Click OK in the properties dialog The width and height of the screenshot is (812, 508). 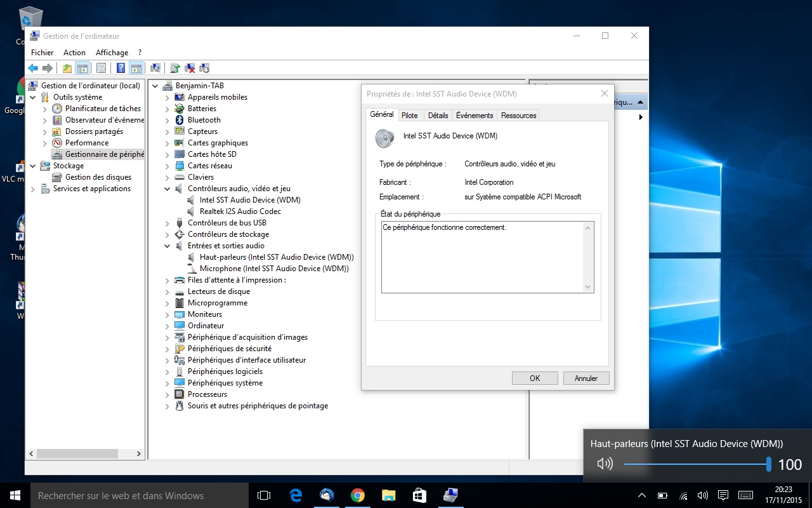tap(535, 378)
